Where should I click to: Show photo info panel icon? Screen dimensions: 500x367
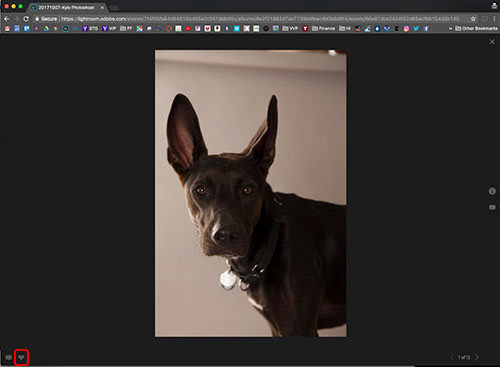point(492,191)
